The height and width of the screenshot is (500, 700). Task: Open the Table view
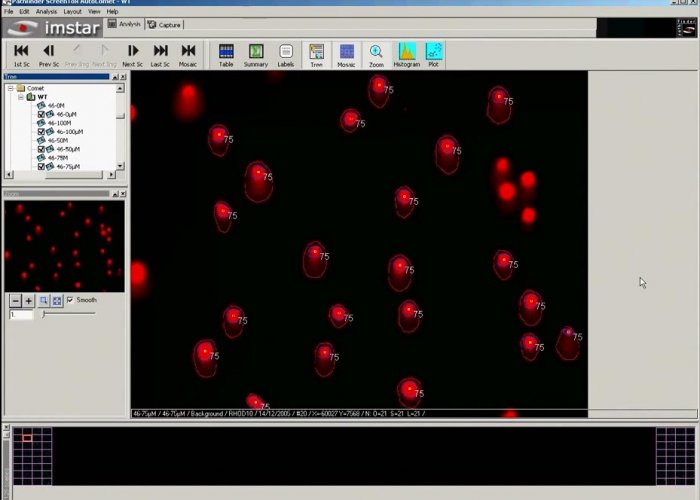point(226,55)
